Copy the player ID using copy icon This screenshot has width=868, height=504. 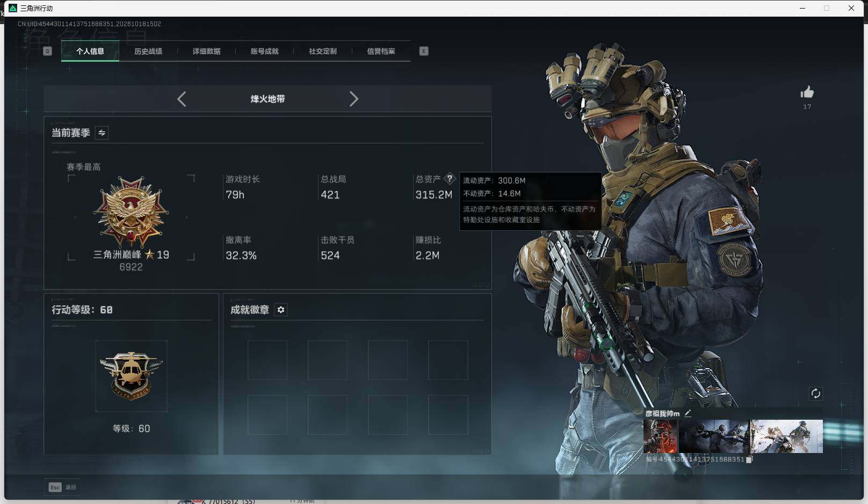[749, 459]
